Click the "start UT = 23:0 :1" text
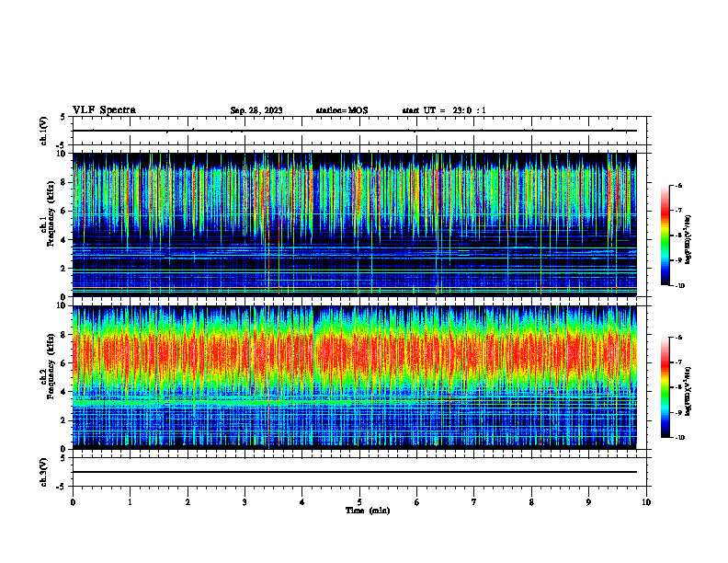This screenshot has width=728, height=563. tap(444, 110)
